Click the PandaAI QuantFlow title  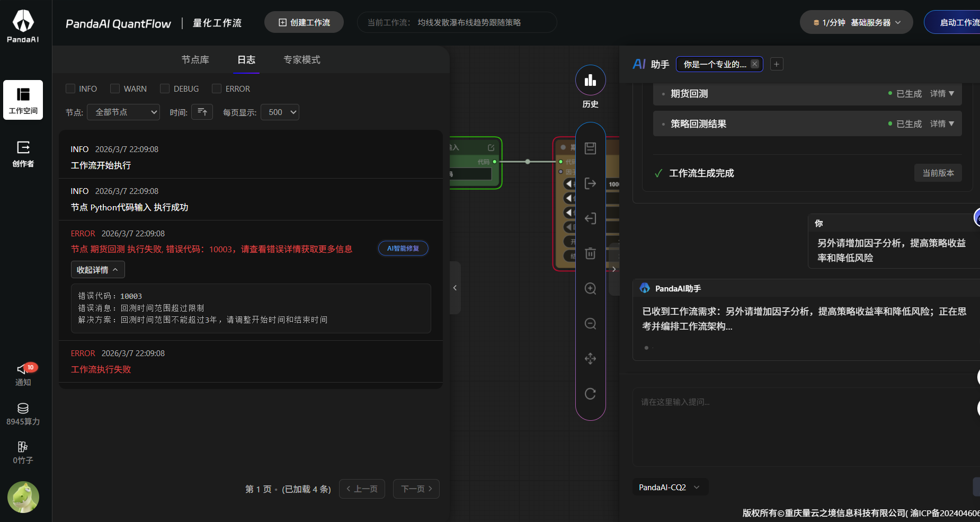118,23
